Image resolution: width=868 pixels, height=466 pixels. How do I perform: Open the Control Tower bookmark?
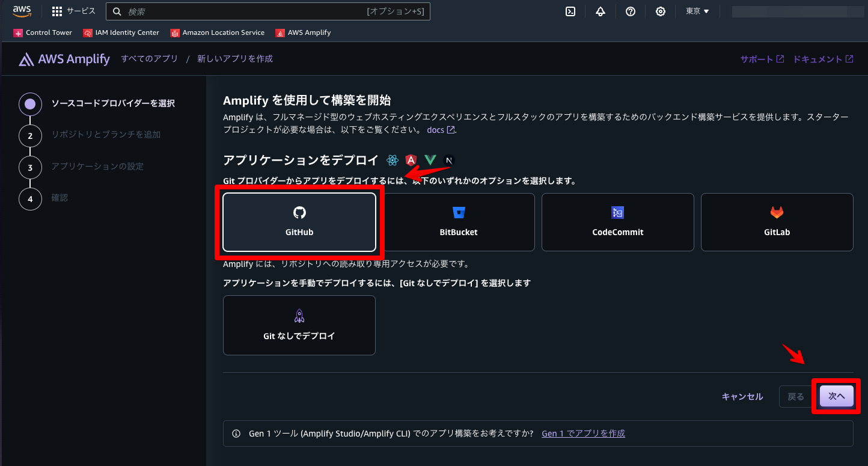43,33
